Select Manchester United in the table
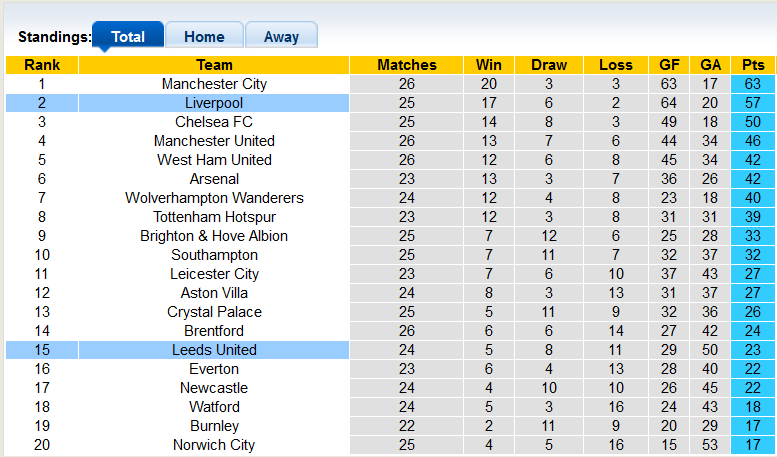 point(214,141)
